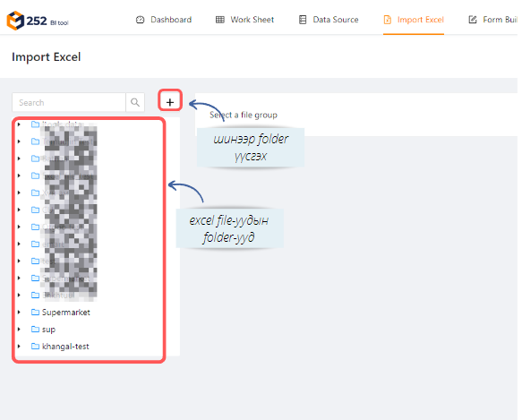This screenshot has width=522, height=420.
Task: Click the Data Source icon
Action: (303, 20)
